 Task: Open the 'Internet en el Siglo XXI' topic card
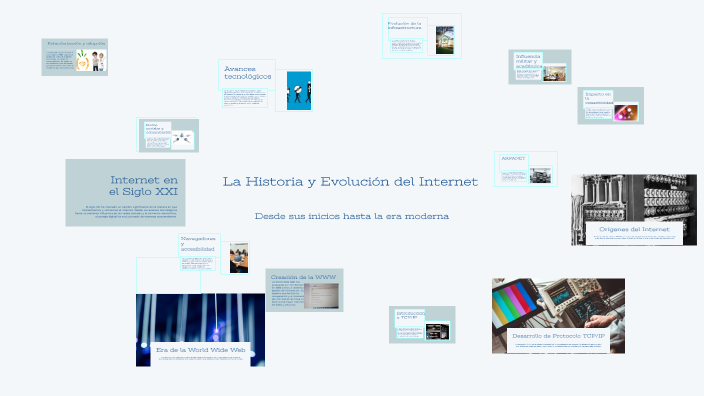click(125, 193)
